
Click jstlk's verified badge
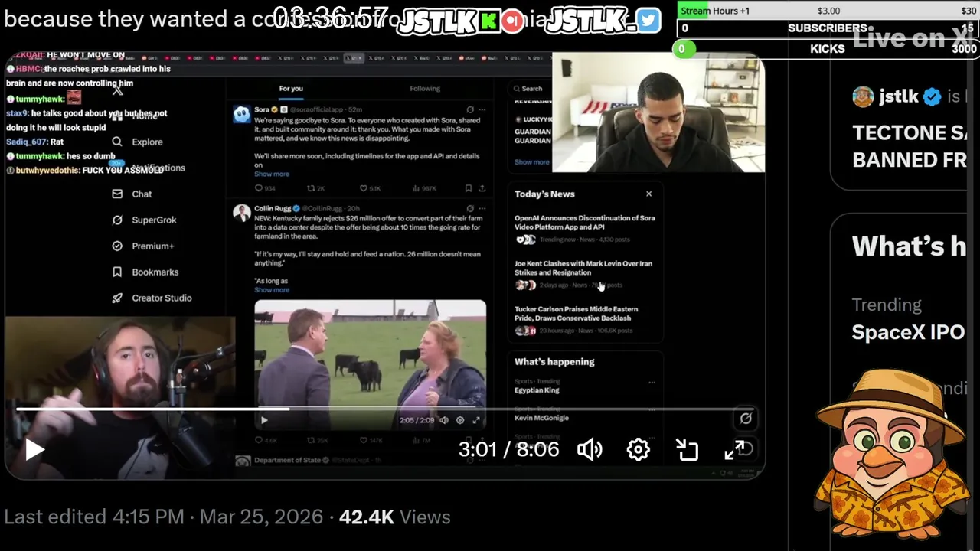click(932, 97)
